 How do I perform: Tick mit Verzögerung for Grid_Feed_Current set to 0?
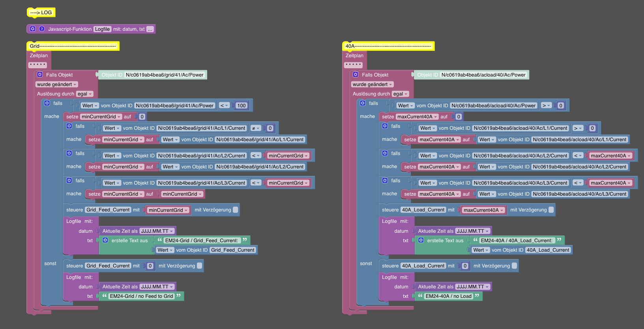tap(200, 266)
